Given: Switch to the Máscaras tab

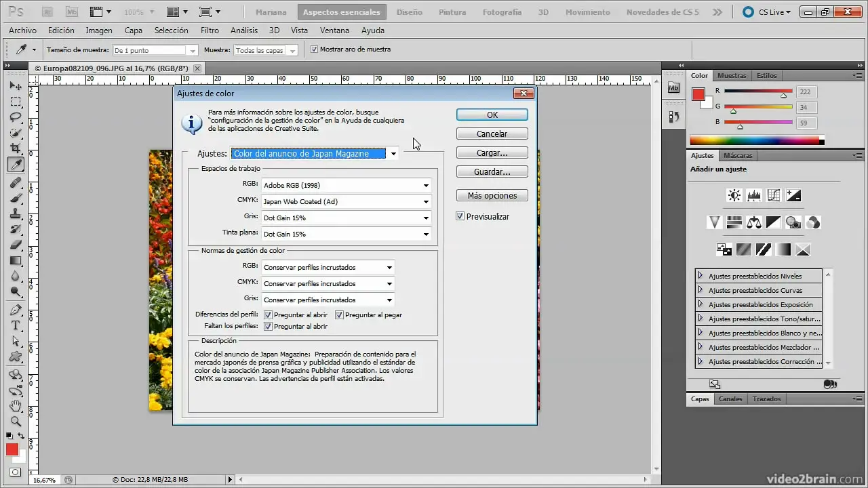Looking at the screenshot, I should [x=737, y=155].
